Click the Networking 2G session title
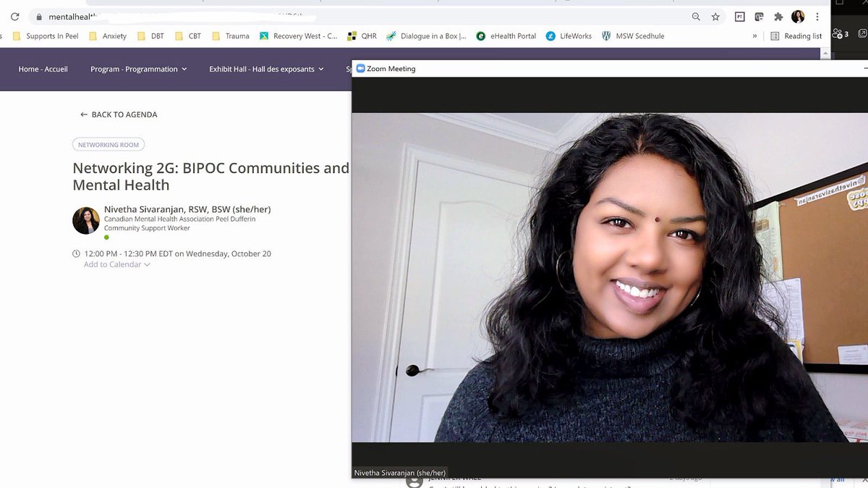The image size is (868, 488). tap(210, 177)
